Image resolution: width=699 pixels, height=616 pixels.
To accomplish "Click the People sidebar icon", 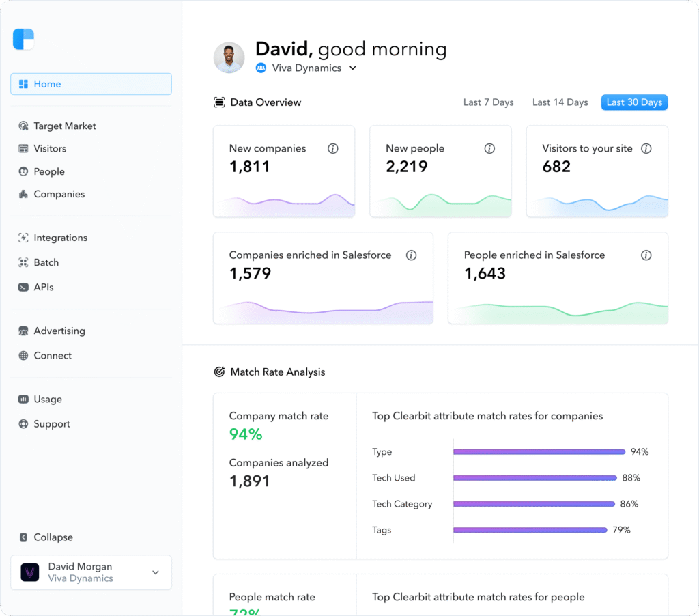I will [23, 171].
